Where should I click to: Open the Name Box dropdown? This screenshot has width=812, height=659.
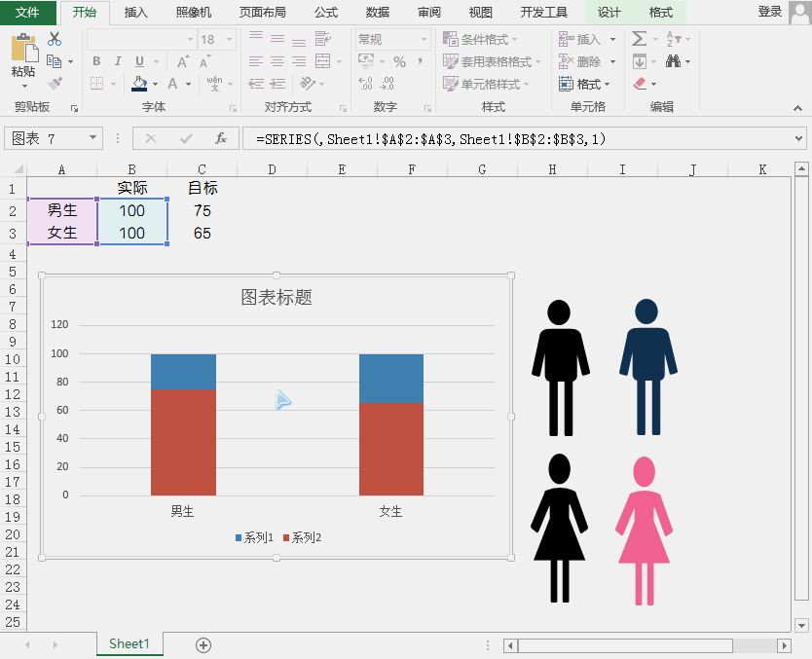click(92, 137)
